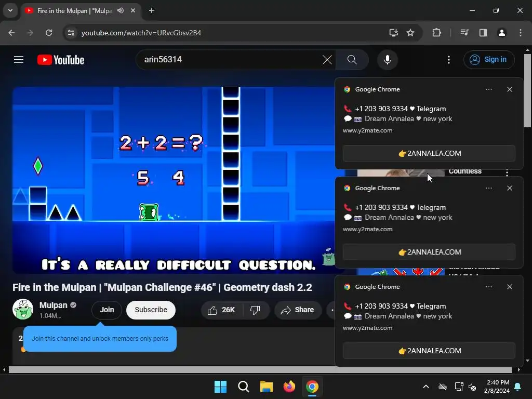Install the YouTube app from address bar

394,33
